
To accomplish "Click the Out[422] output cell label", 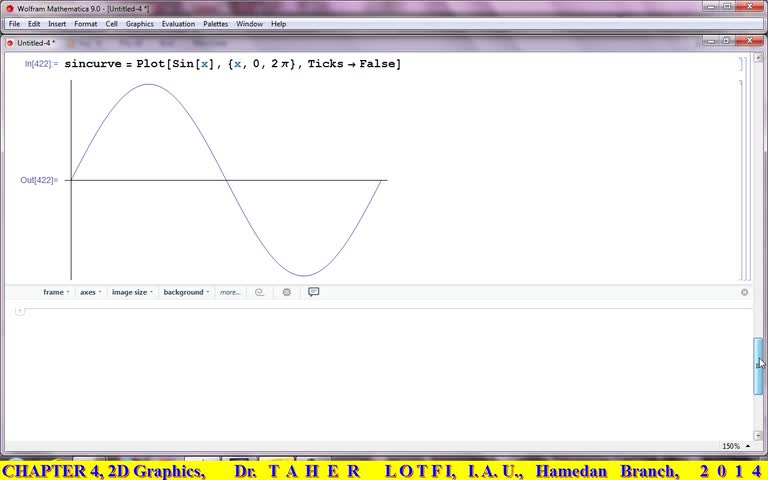I will (39, 180).
